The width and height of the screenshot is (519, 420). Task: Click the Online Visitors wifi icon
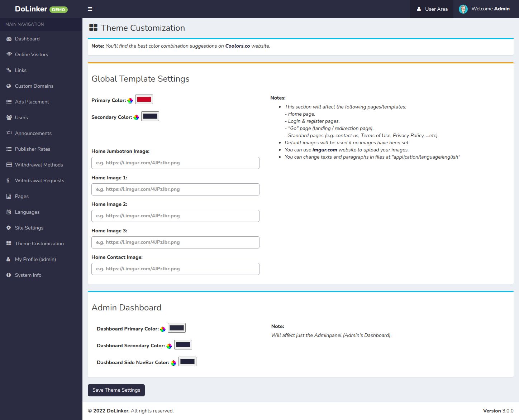pyautogui.click(x=9, y=54)
